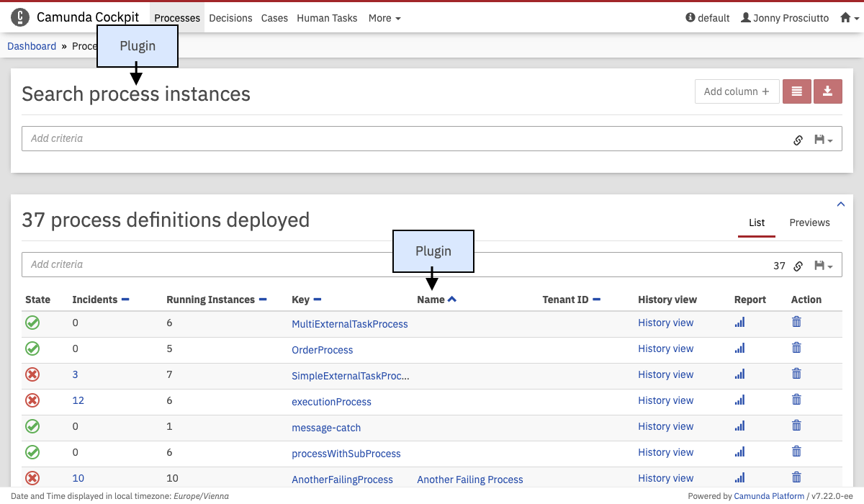Open the Decisions menu item

[230, 18]
